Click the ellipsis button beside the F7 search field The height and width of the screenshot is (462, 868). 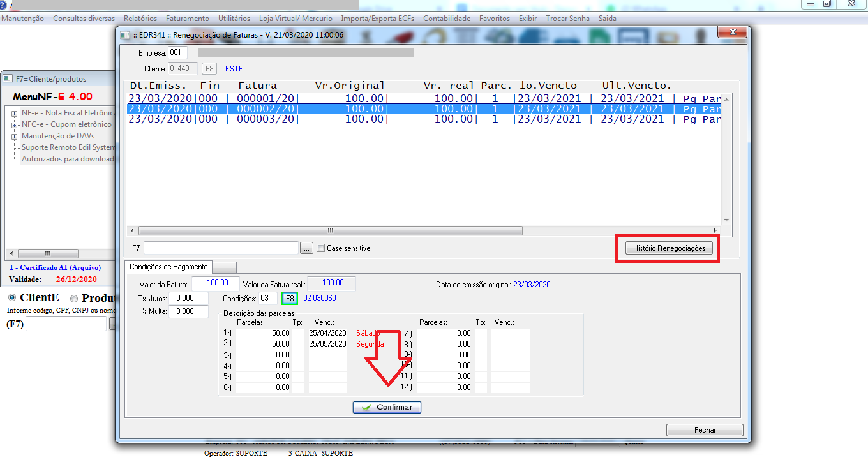click(x=306, y=248)
